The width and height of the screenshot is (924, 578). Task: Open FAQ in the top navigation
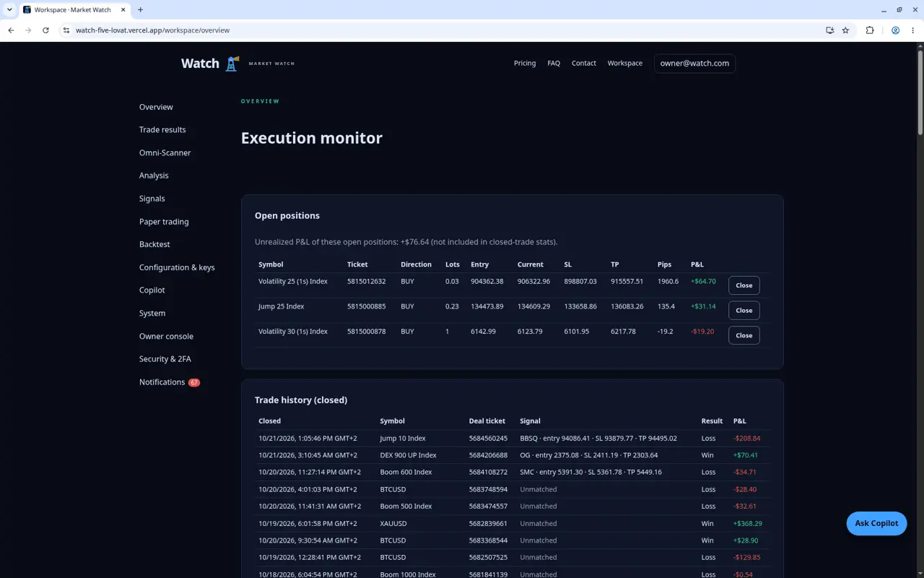pos(554,64)
